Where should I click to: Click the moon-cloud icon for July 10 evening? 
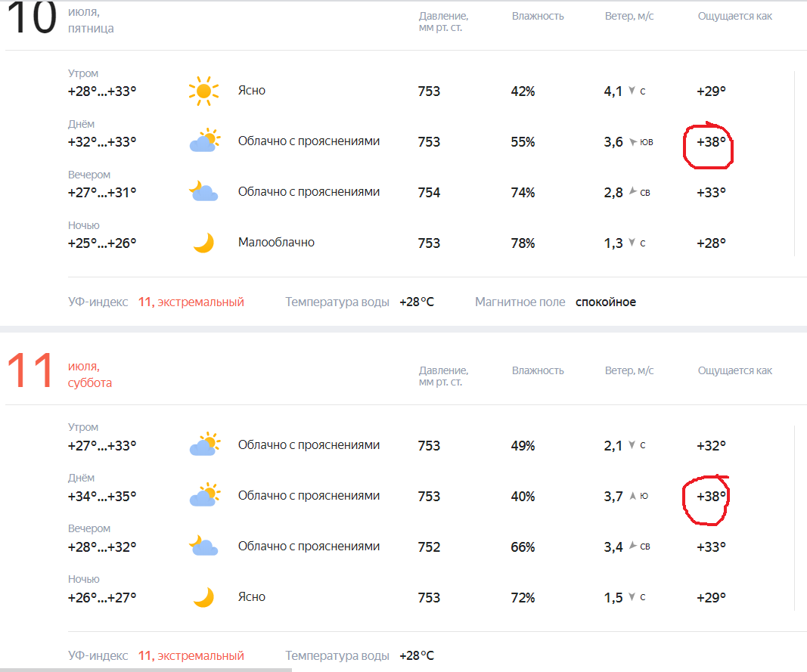pyautogui.click(x=203, y=191)
